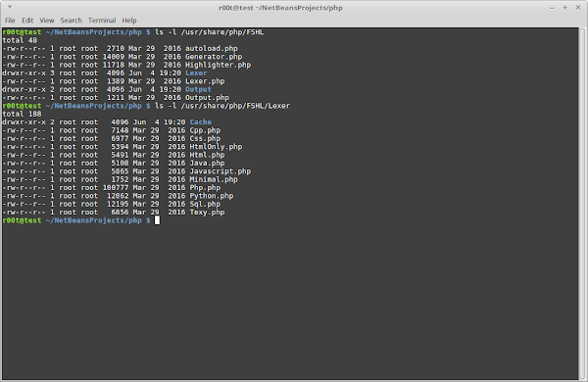This screenshot has height=382, width=588.
Task: Click the blue Cache directory name
Action: pyautogui.click(x=201, y=122)
